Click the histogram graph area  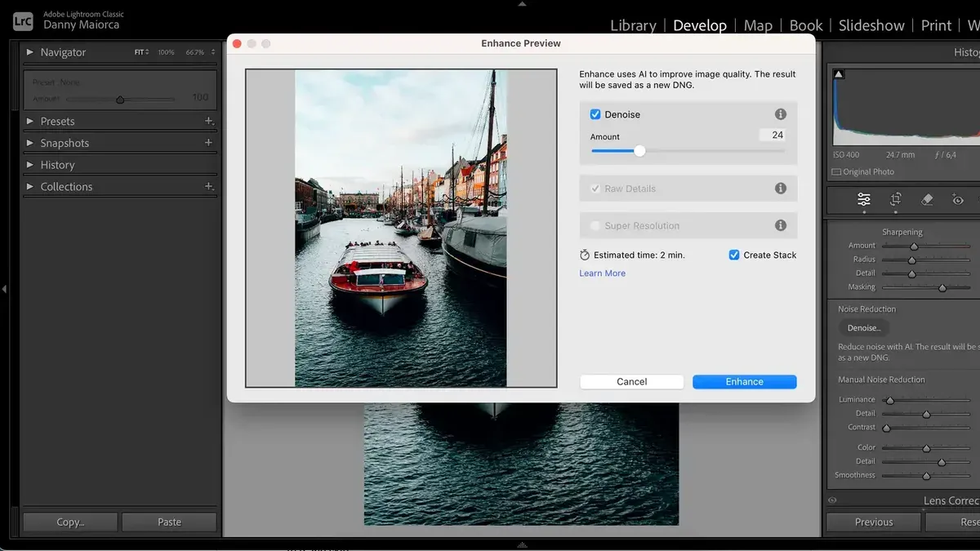tap(906, 107)
